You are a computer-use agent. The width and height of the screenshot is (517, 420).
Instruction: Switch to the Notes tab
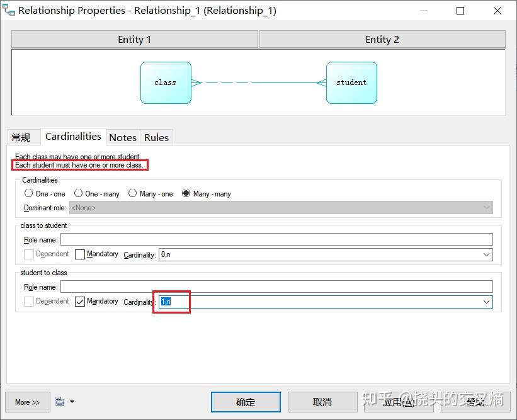tap(122, 137)
